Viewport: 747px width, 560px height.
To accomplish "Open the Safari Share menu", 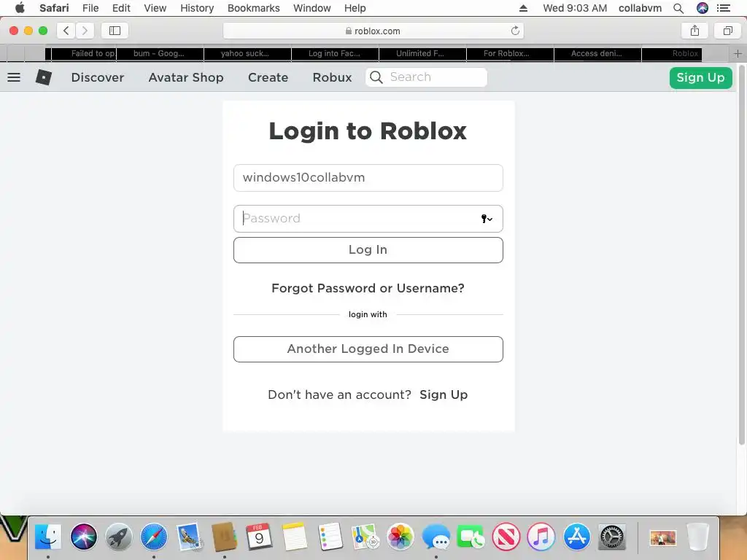I will [694, 31].
